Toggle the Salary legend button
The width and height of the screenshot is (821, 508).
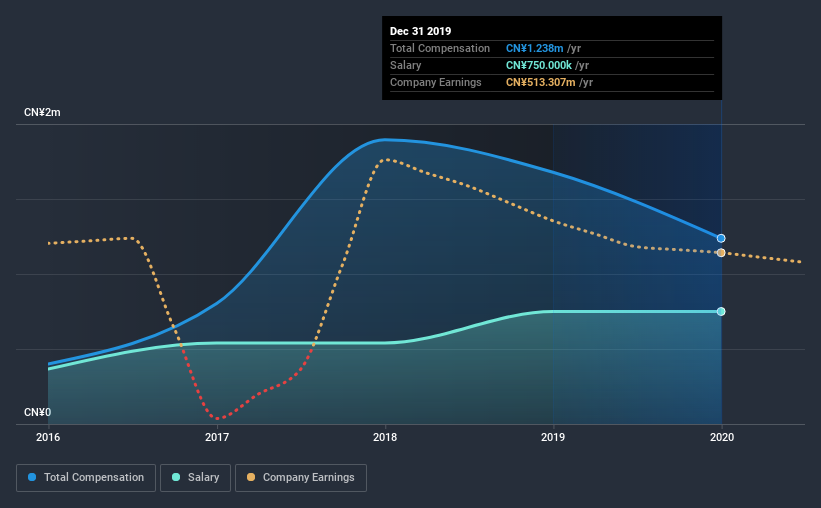[195, 478]
